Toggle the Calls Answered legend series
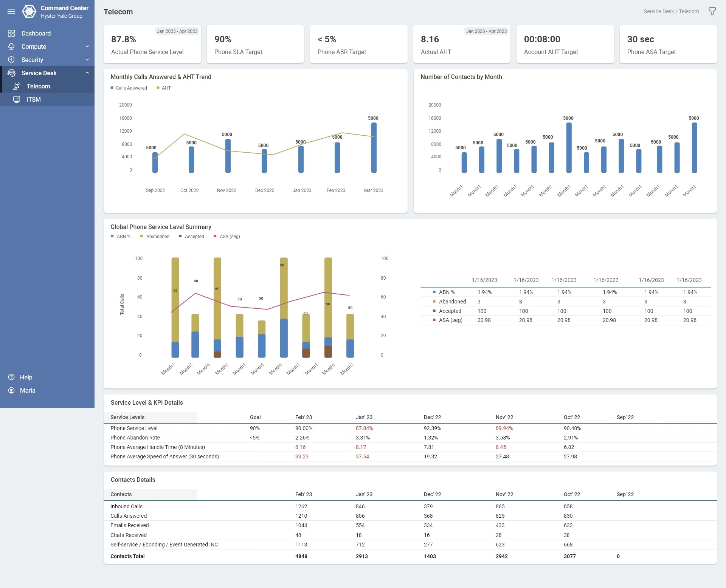This screenshot has width=726, height=588. coord(131,88)
